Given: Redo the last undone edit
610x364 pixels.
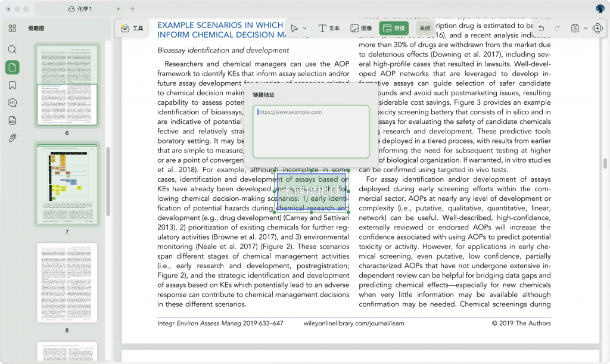Looking at the screenshot, I should tap(557, 29).
